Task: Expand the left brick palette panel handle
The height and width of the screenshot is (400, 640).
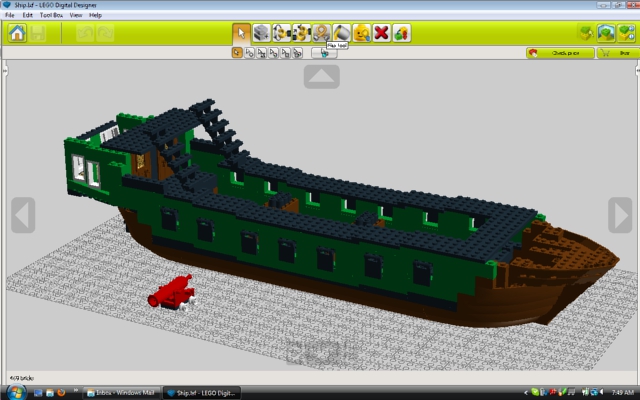Action: point(5,71)
